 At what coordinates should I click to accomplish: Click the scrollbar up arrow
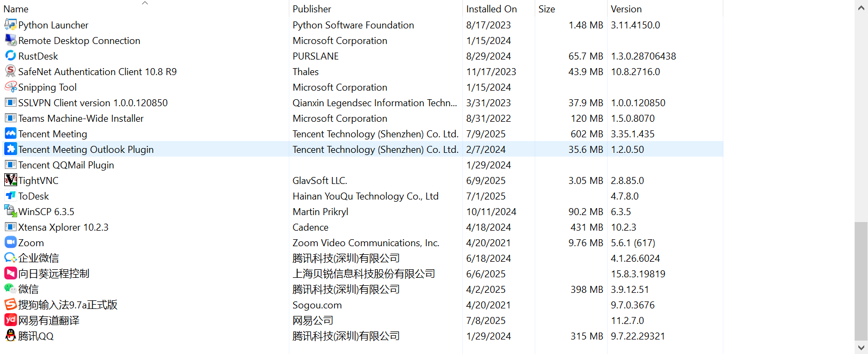coord(861,8)
